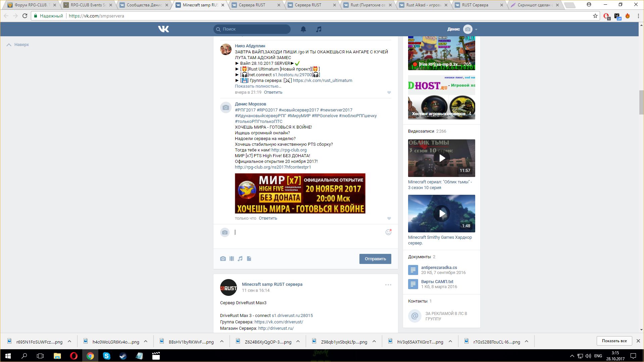Attach a document to comment
Viewport: 644px width, 362px height.
click(249, 259)
